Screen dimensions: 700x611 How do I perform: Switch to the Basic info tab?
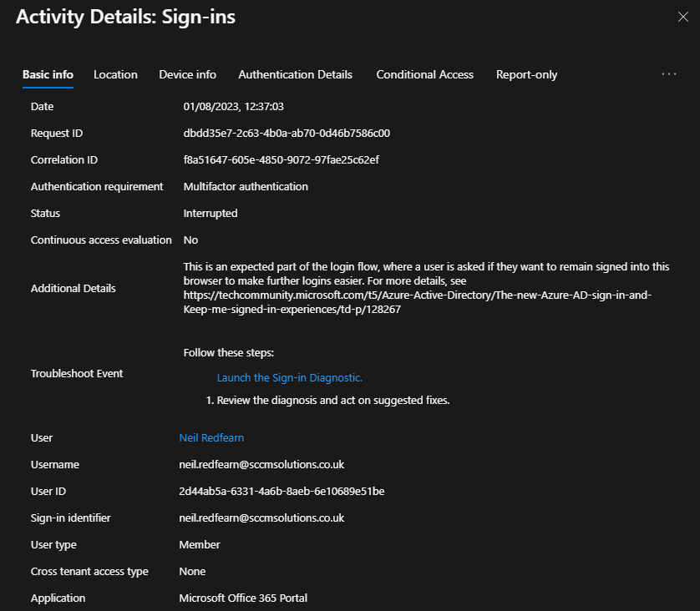coord(48,74)
